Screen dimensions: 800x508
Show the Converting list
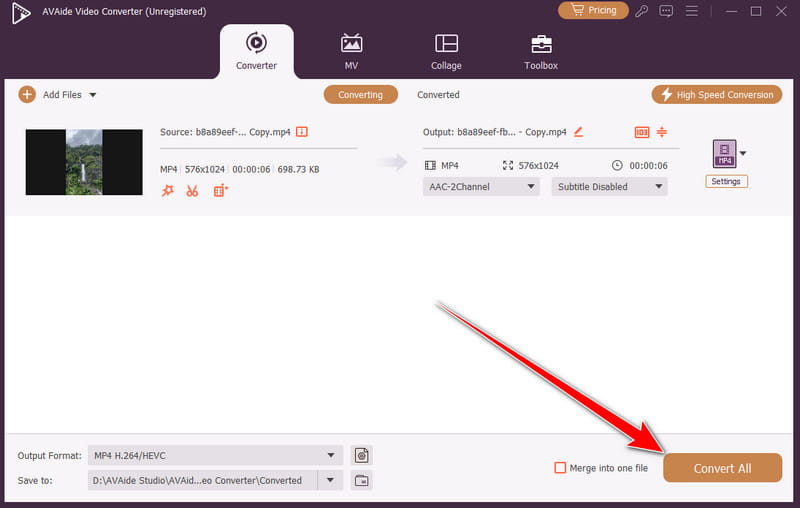pyautogui.click(x=360, y=95)
